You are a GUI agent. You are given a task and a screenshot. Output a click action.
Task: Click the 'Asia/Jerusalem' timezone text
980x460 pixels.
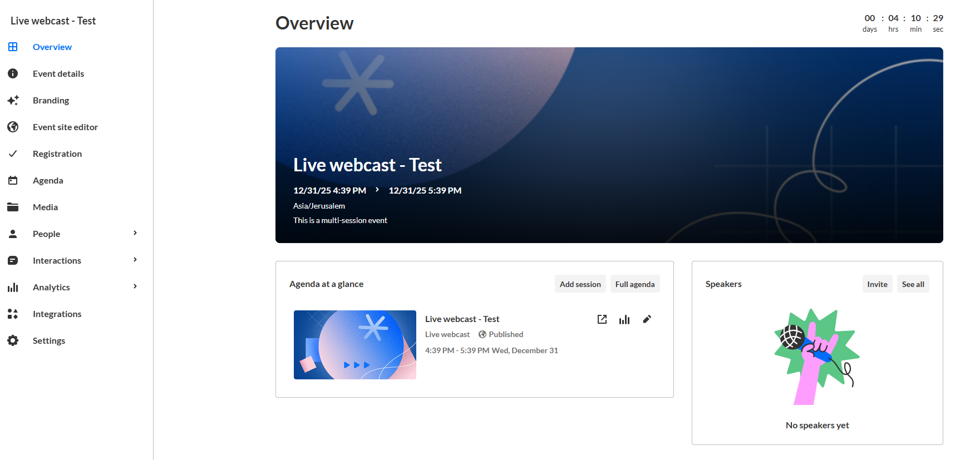(x=319, y=206)
